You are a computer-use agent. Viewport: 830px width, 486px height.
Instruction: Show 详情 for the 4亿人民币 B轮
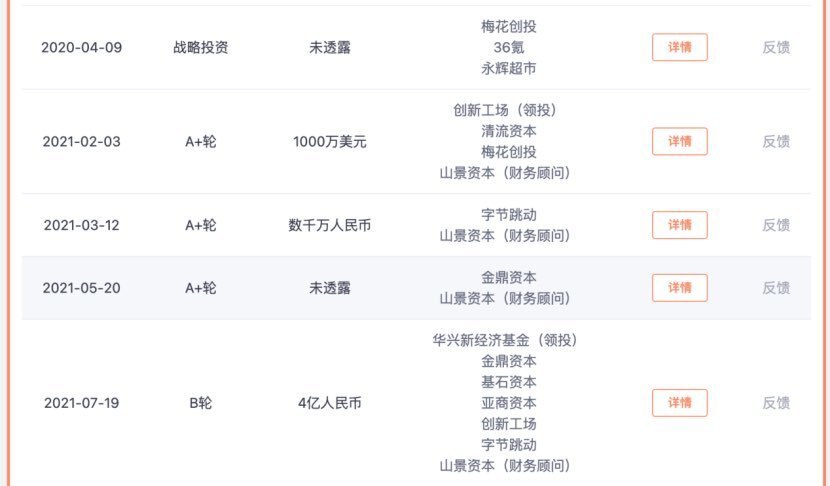(679, 403)
